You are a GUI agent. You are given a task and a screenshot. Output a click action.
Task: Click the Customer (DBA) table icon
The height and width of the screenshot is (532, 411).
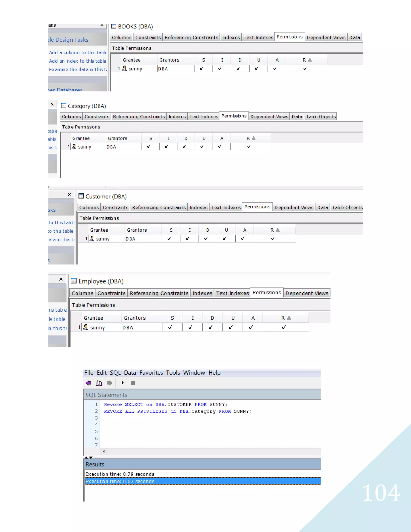[x=81, y=196]
